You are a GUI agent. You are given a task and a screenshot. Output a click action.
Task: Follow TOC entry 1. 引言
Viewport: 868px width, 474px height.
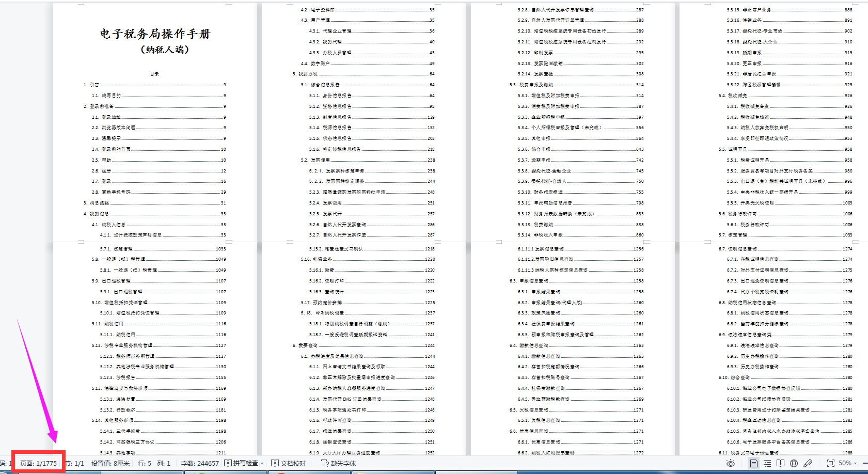pos(154,85)
